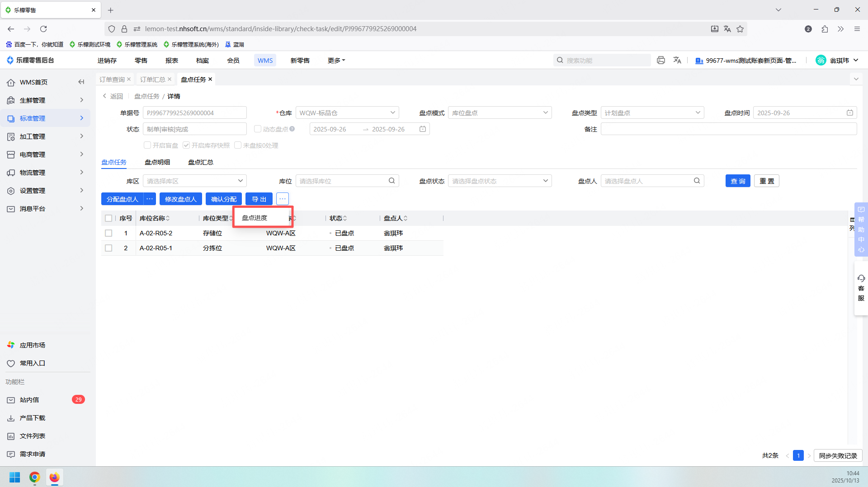This screenshot has height=487, width=868.
Task: Click the 搜索功能 search box
Action: (x=602, y=60)
